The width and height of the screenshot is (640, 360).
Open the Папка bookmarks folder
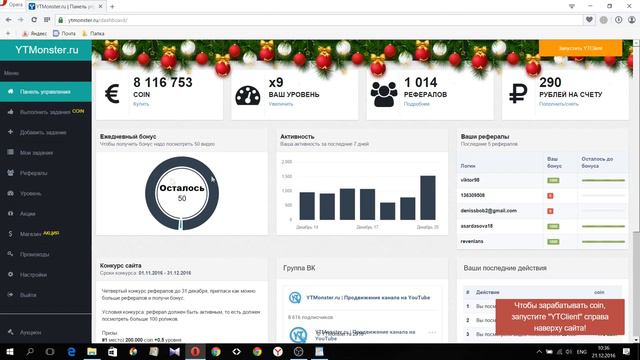pyautogui.click(x=93, y=33)
